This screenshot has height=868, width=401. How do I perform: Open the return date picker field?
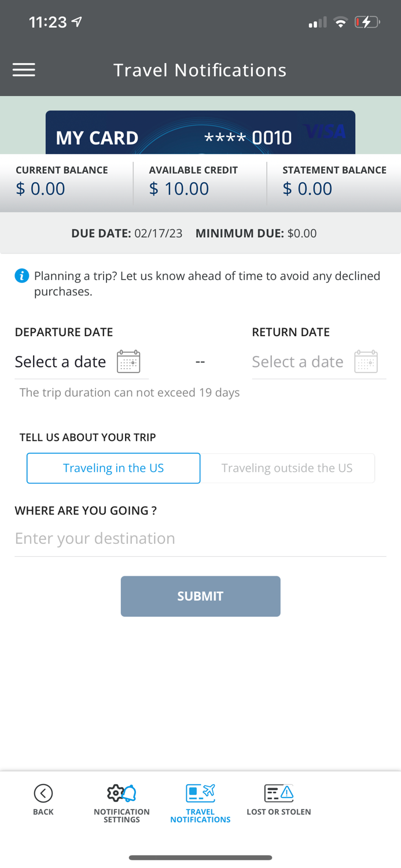click(298, 362)
